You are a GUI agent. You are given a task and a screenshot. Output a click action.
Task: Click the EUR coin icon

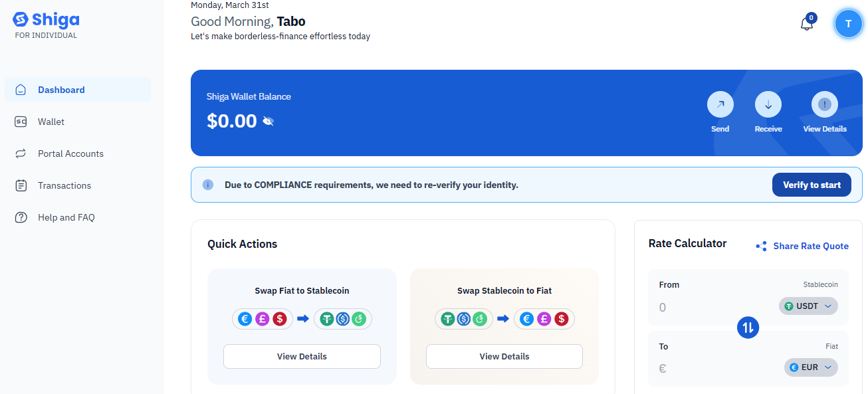coord(794,367)
